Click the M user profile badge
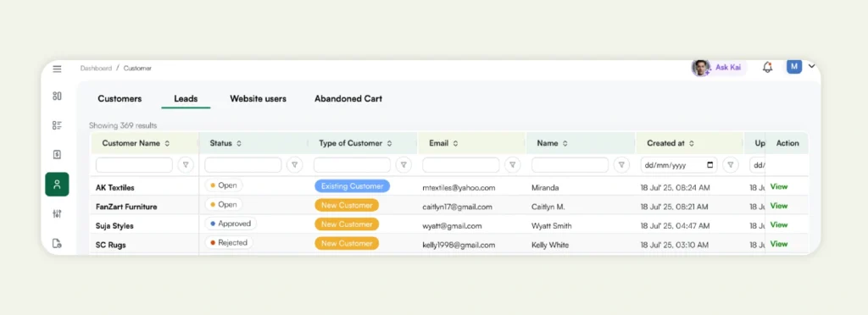Viewport: 868px width, 315px height. click(x=793, y=67)
